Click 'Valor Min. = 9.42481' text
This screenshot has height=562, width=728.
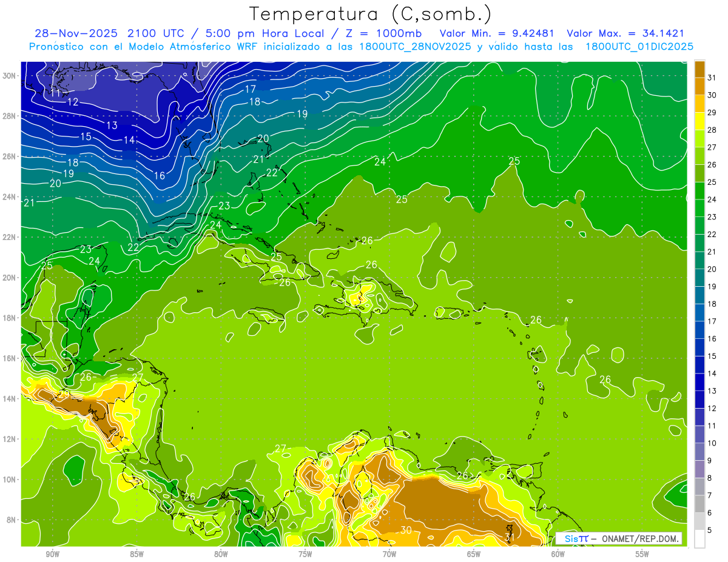pyautogui.click(x=497, y=33)
